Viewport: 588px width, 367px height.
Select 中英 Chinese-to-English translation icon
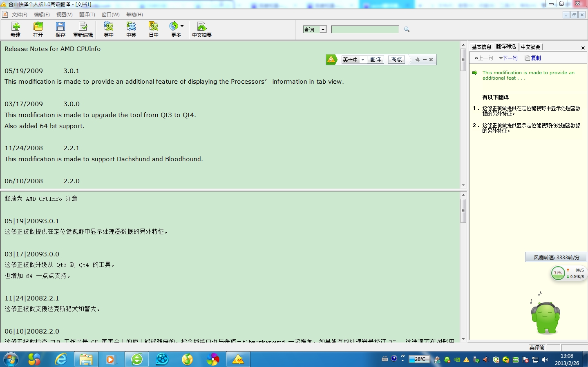(131, 29)
